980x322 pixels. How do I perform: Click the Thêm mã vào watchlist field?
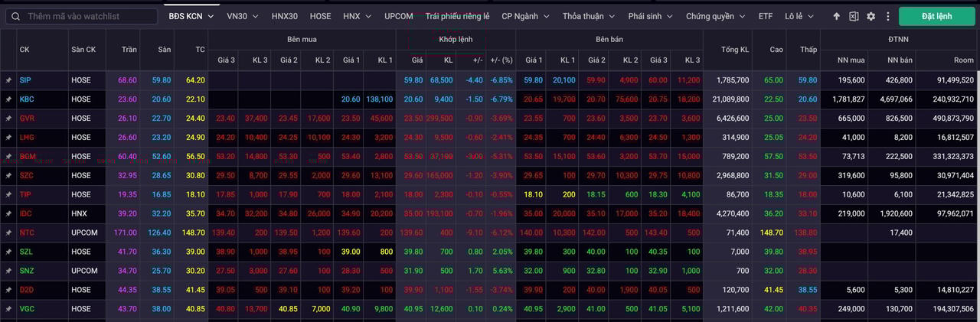pos(90,16)
